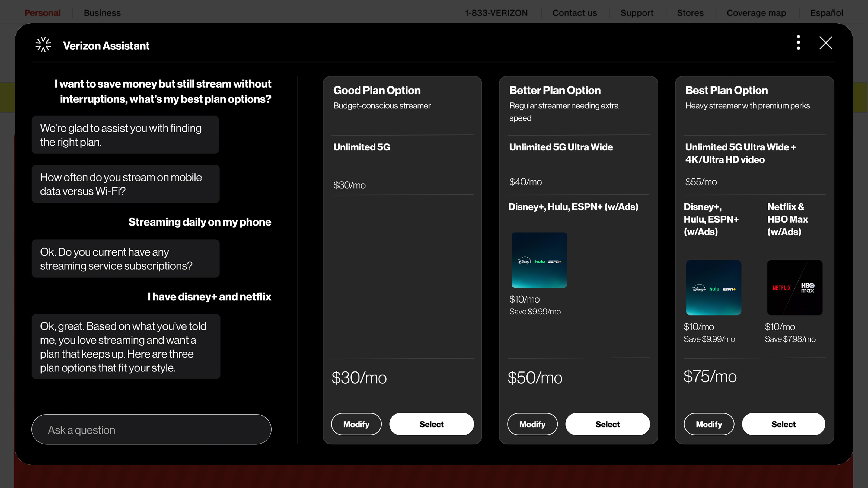868x488 pixels.
Task: Switch to the Personal tab
Action: (x=43, y=13)
